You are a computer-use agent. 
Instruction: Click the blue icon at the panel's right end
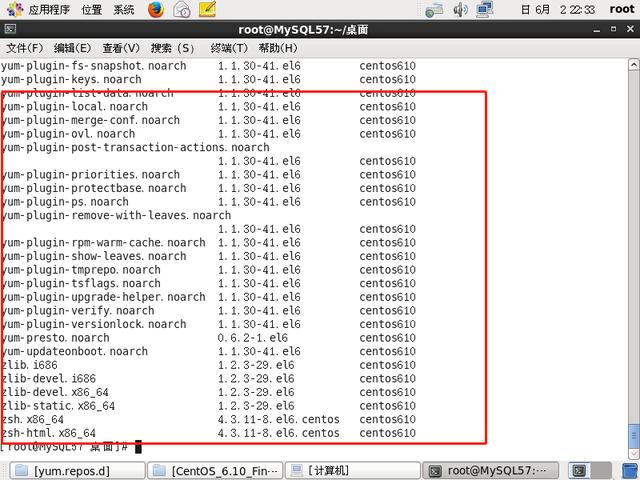point(631,471)
